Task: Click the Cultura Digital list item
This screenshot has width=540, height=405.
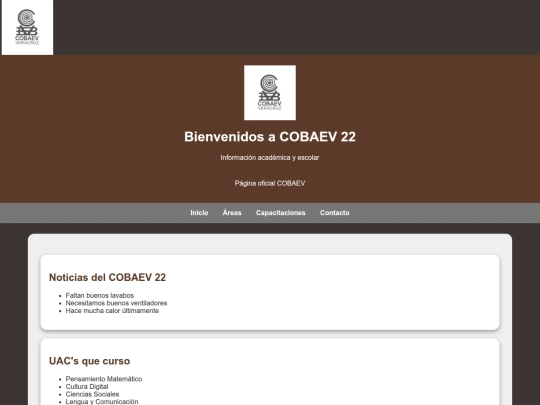Action: [87, 386]
